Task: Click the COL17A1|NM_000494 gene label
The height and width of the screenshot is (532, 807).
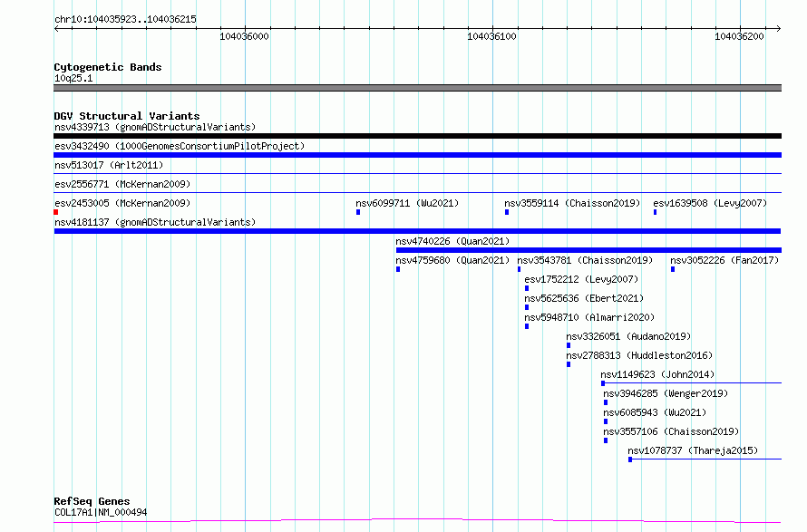Action: 101,512
